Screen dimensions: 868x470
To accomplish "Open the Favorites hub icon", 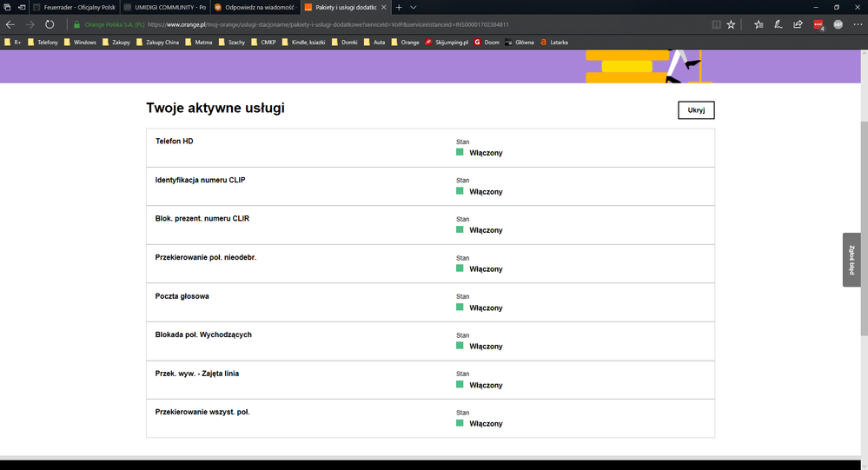I will tap(759, 24).
